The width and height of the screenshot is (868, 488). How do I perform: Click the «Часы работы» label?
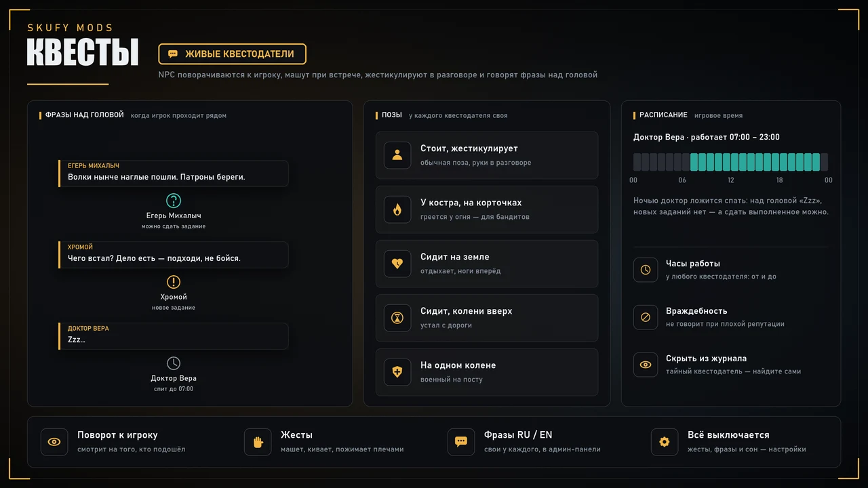click(693, 264)
